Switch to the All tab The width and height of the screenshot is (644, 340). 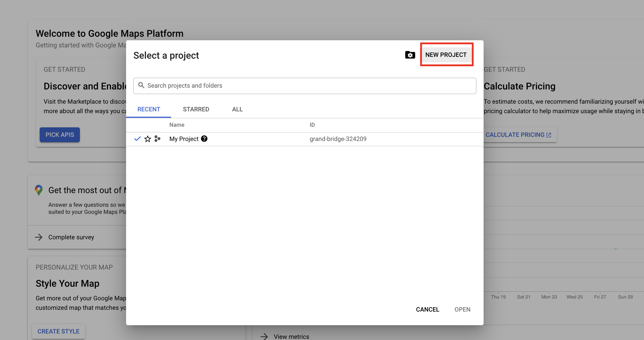(x=237, y=109)
